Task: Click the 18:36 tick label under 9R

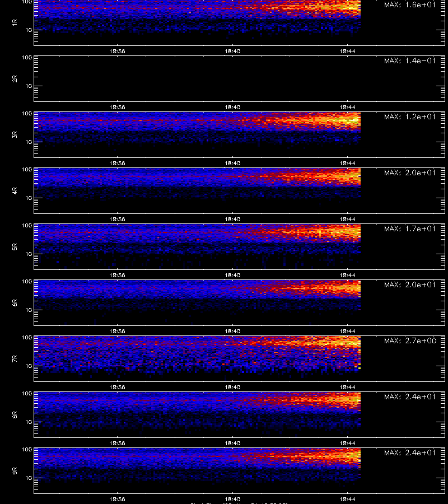Action: pyautogui.click(x=117, y=499)
